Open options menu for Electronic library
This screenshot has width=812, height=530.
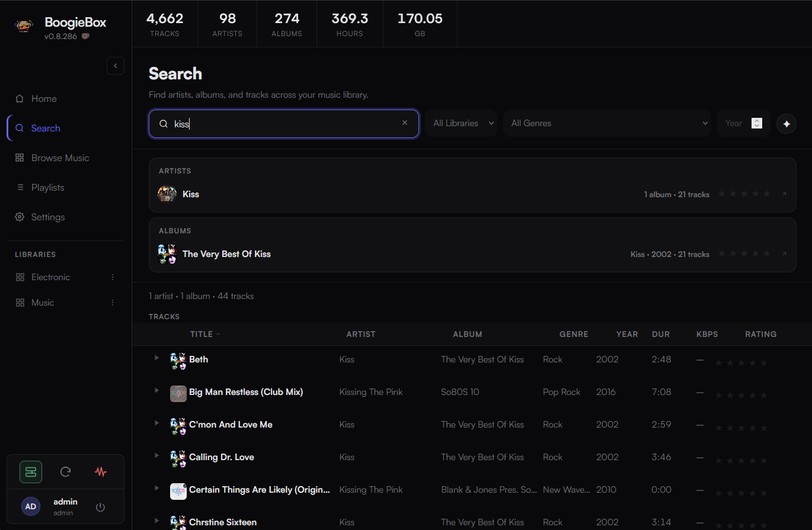click(113, 277)
